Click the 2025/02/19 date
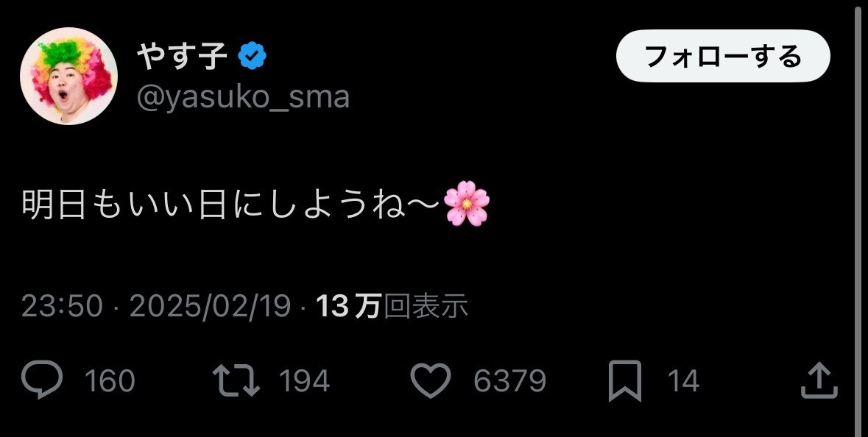The height and width of the screenshot is (437, 868). point(210,306)
